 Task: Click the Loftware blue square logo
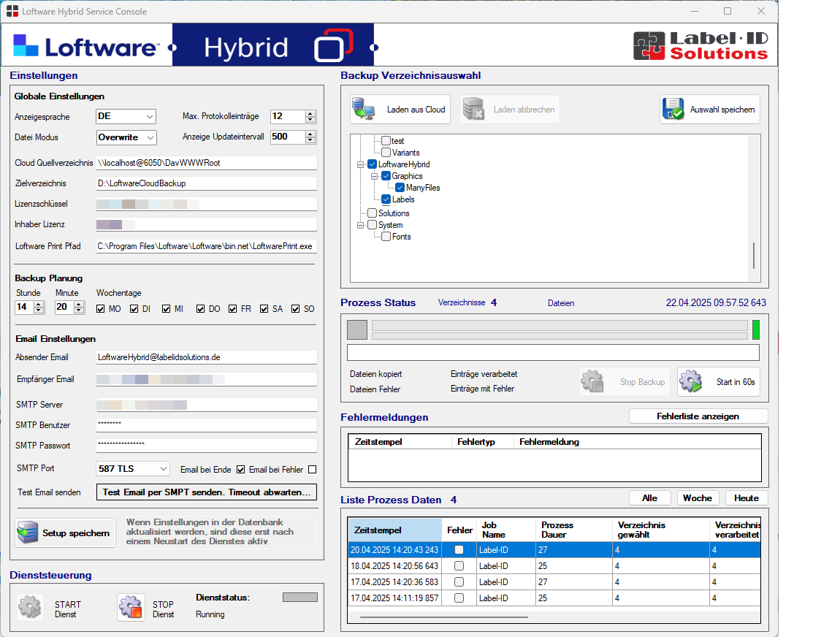coord(26,45)
